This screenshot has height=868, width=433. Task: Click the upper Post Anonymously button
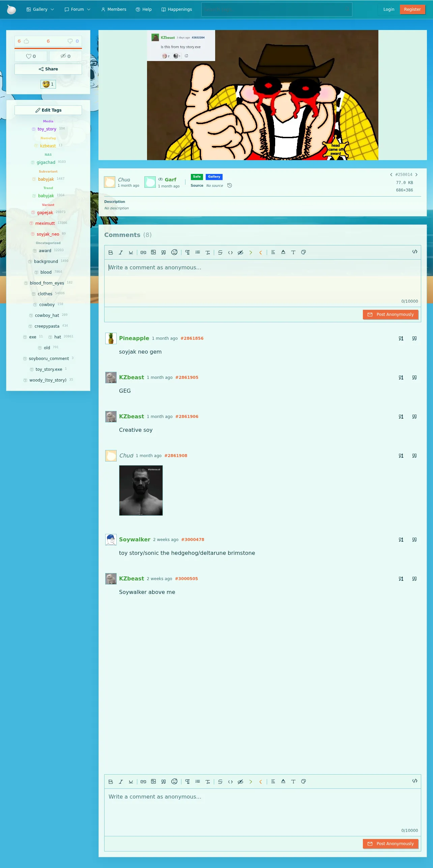[x=391, y=315]
